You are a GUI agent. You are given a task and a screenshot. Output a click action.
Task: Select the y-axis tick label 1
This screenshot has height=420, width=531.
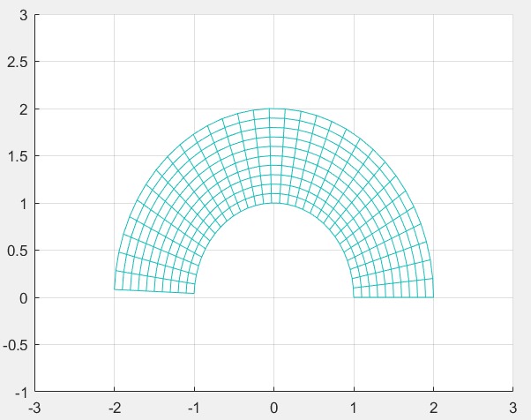tap(23, 204)
